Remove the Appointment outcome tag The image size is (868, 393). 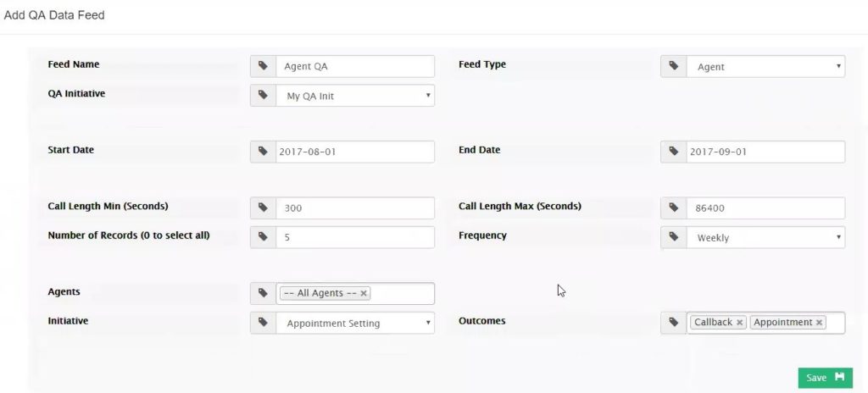coord(819,323)
